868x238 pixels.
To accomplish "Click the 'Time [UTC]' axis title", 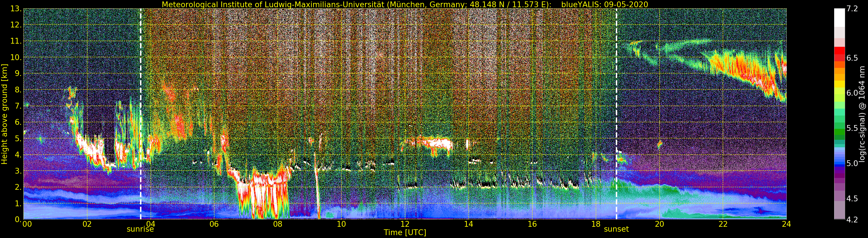I will pyautogui.click(x=405, y=233).
